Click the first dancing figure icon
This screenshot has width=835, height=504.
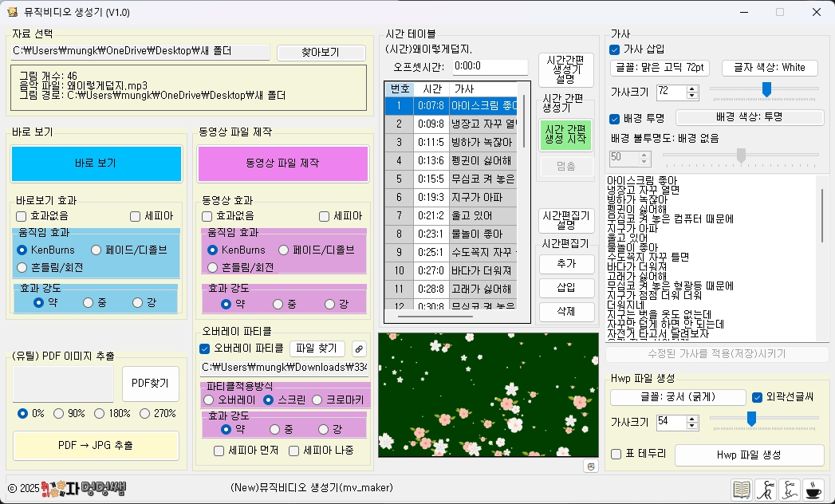(x=766, y=489)
